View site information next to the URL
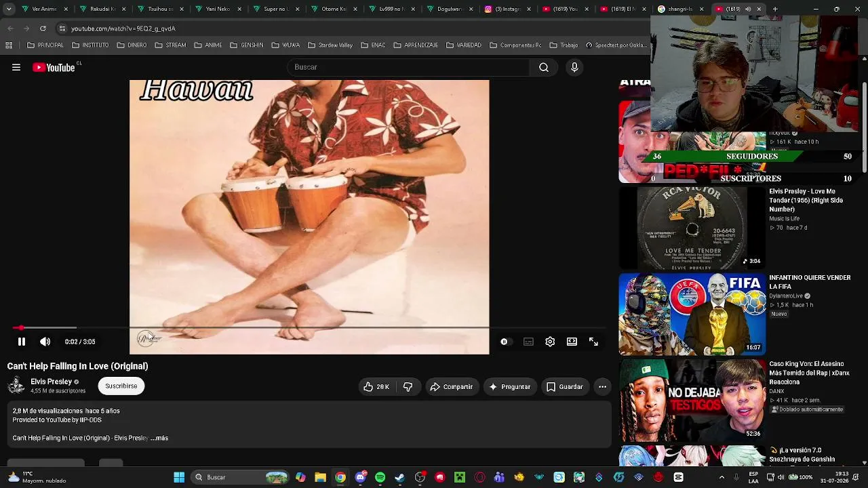This screenshot has height=488, width=868. [x=62, y=28]
